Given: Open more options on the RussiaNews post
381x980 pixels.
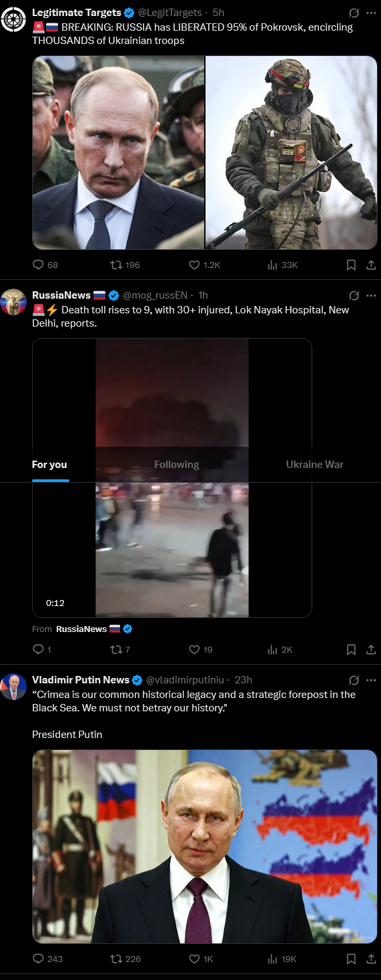Looking at the screenshot, I should tap(372, 295).
